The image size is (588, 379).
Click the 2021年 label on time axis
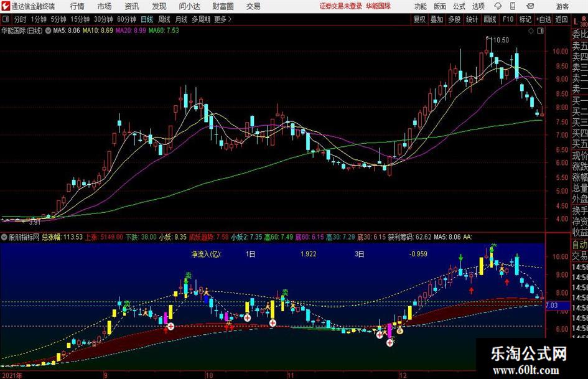click(x=12, y=375)
